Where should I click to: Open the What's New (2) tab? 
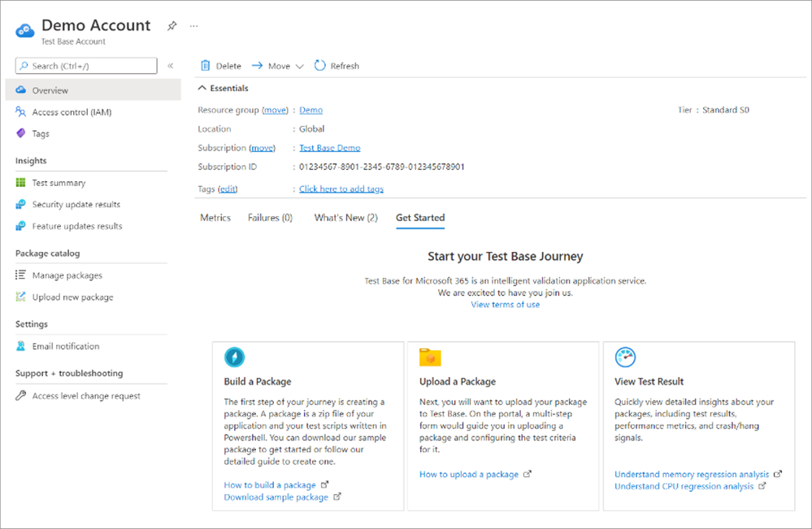tap(345, 218)
